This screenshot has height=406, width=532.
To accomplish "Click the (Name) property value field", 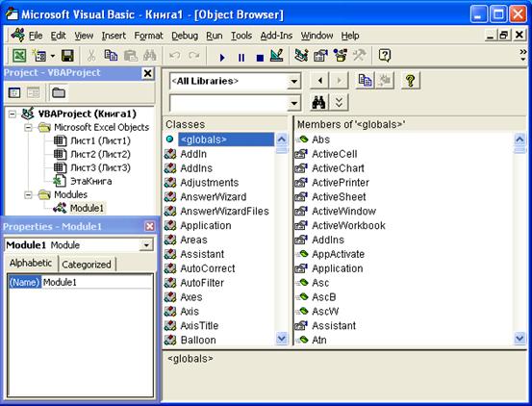I will click(x=97, y=282).
